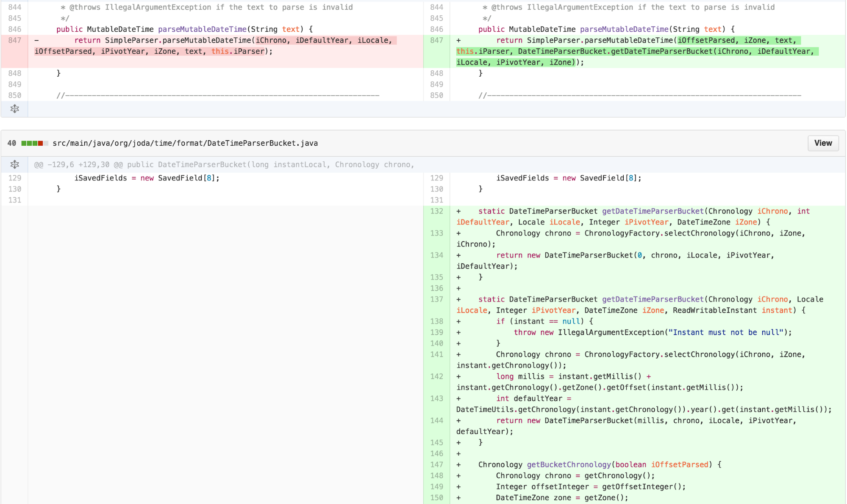Click added line number 147

436,464
